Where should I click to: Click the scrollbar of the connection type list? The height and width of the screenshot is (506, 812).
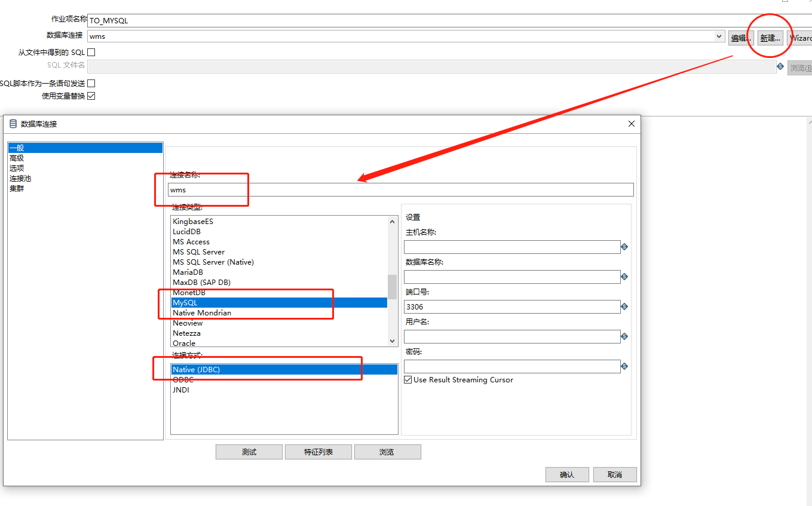393,281
